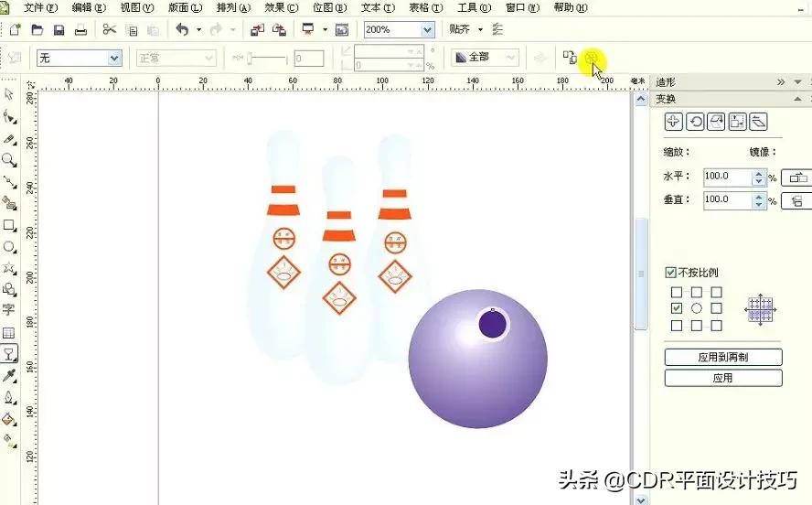Check the top-right anchor point box
The height and width of the screenshot is (505, 812).
point(716,292)
